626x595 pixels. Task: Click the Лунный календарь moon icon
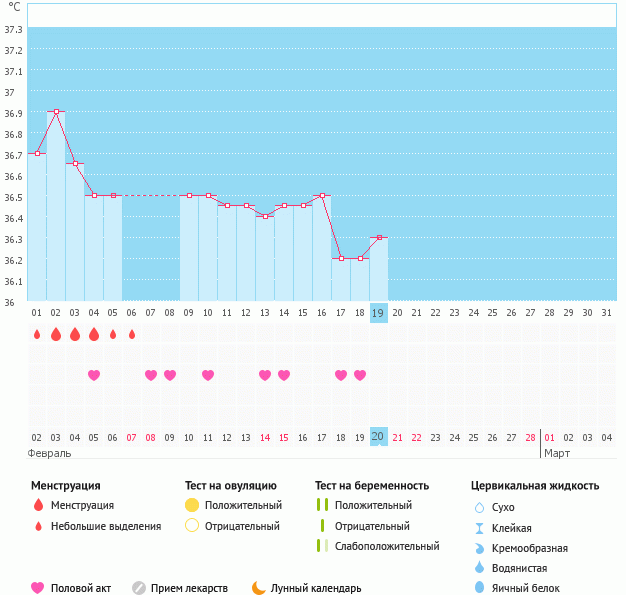pyautogui.click(x=259, y=588)
